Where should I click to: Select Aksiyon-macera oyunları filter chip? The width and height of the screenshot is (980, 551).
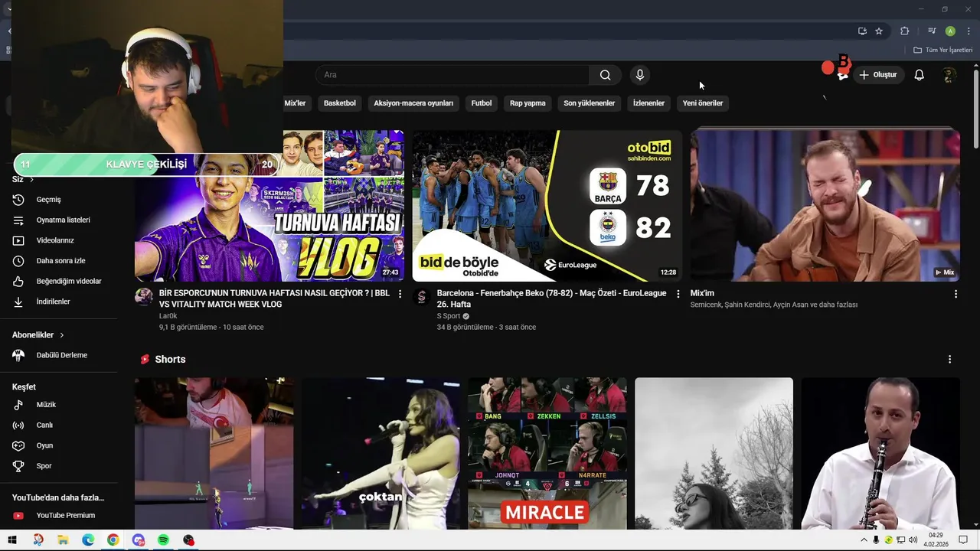[x=413, y=103]
